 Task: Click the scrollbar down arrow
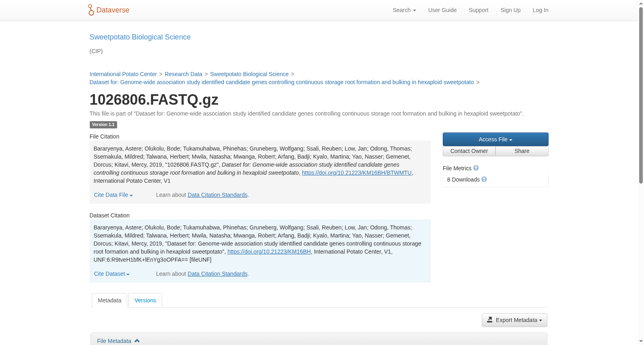[x=641, y=341]
